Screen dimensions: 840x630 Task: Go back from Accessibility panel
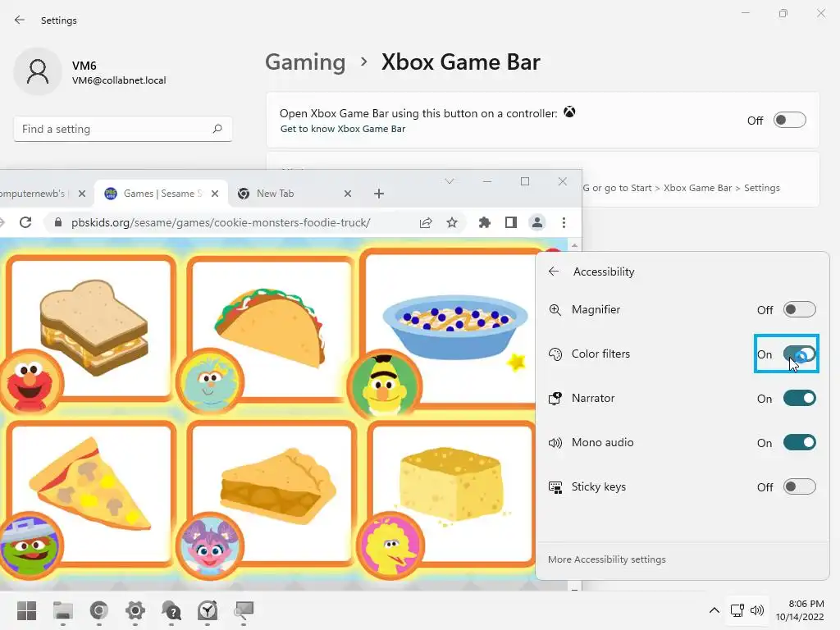click(554, 272)
